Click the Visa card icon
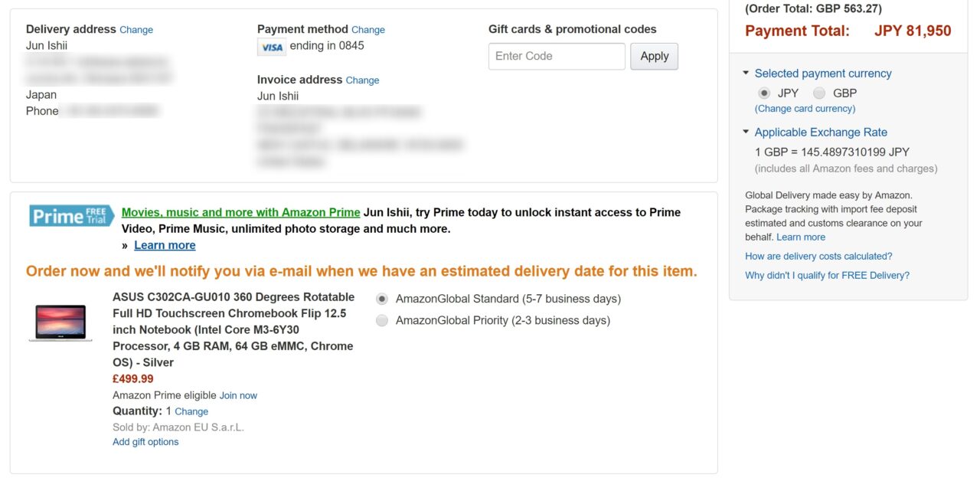Image resolution: width=980 pixels, height=481 pixels. [x=271, y=47]
